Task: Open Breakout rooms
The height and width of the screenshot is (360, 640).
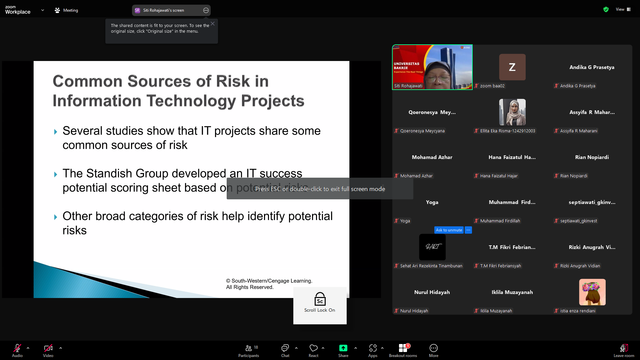Action: [403, 350]
